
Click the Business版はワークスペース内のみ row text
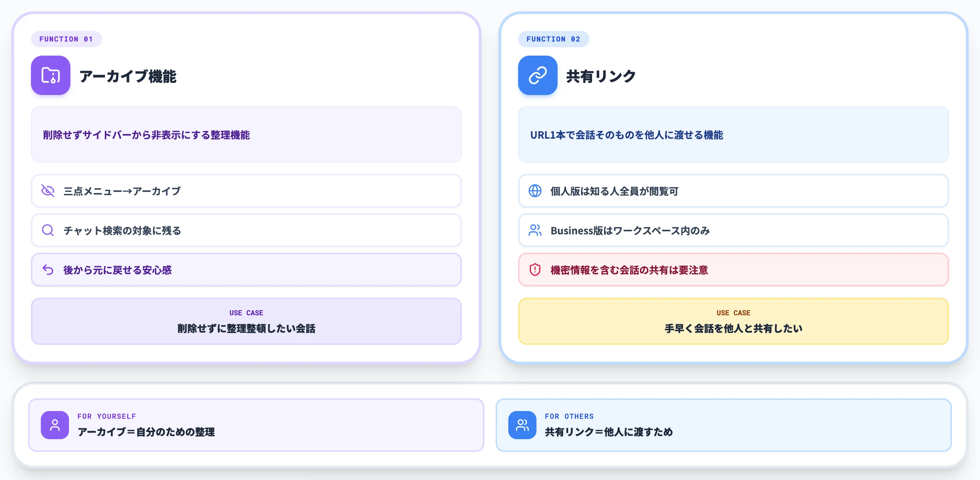[630, 230]
